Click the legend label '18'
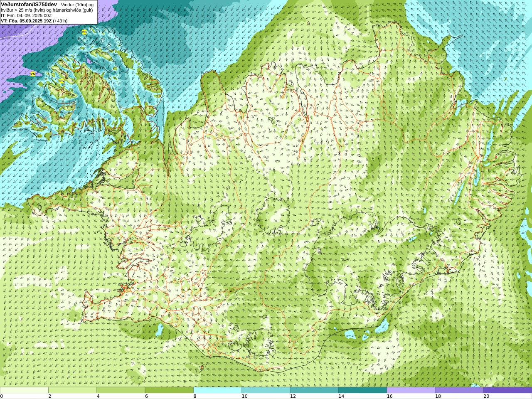The height and width of the screenshot is (399, 532). pos(438,396)
